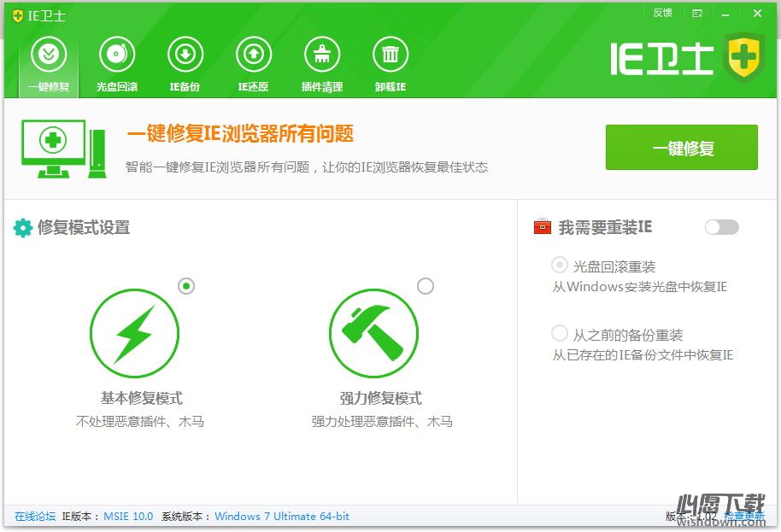Open the 在线论坛 link
Image resolution: width=781 pixels, height=532 pixels.
[35, 517]
